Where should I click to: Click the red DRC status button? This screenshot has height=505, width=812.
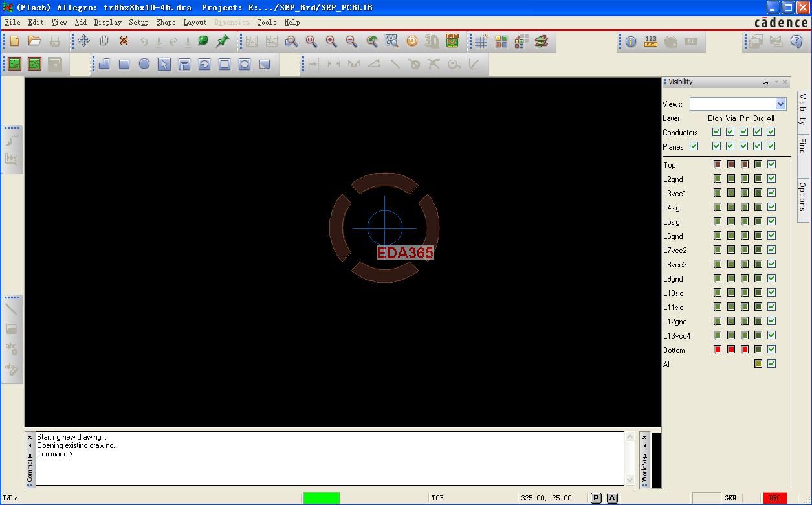click(x=774, y=498)
